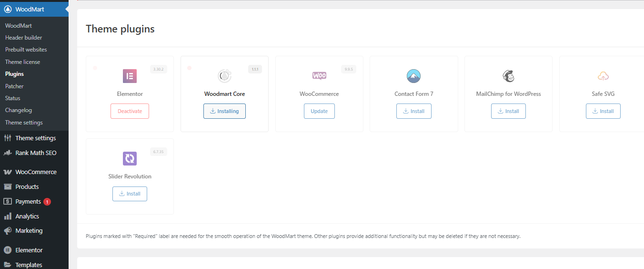Open Status submenu item
Screen dimensions: 644x269
click(13, 98)
